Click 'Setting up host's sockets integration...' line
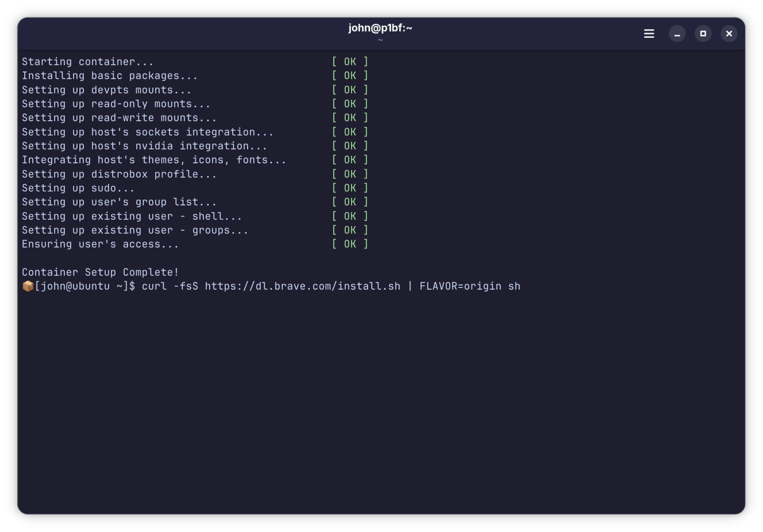The image size is (763, 532). (148, 132)
